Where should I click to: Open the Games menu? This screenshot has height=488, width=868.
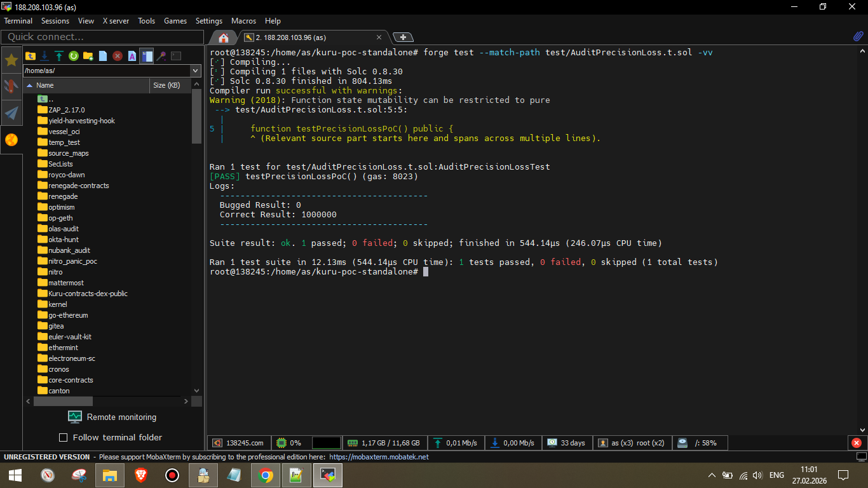(175, 21)
